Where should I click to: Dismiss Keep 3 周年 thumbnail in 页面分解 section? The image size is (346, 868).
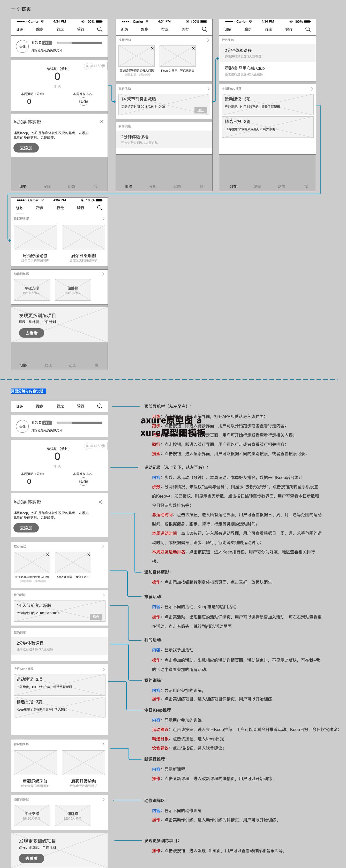pos(89,555)
